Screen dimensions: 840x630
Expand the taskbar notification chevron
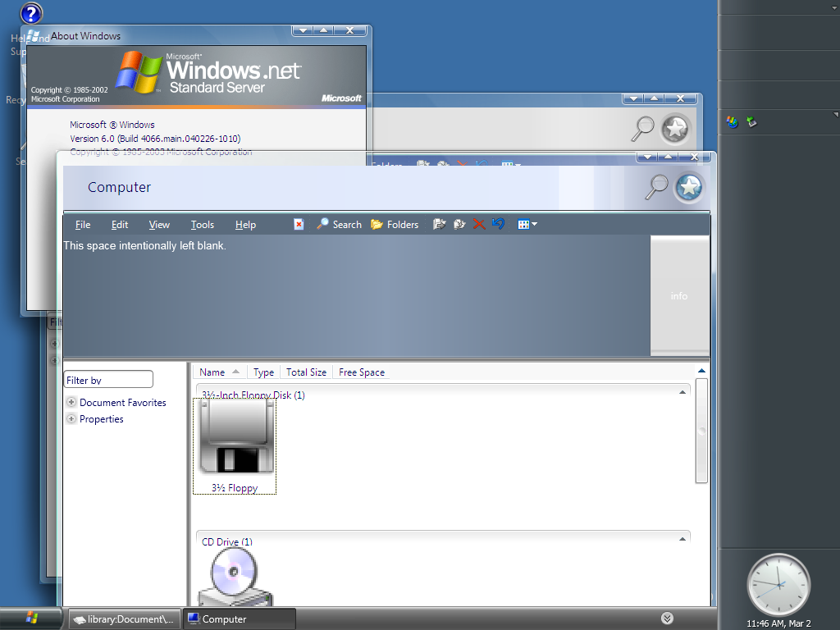pyautogui.click(x=667, y=619)
